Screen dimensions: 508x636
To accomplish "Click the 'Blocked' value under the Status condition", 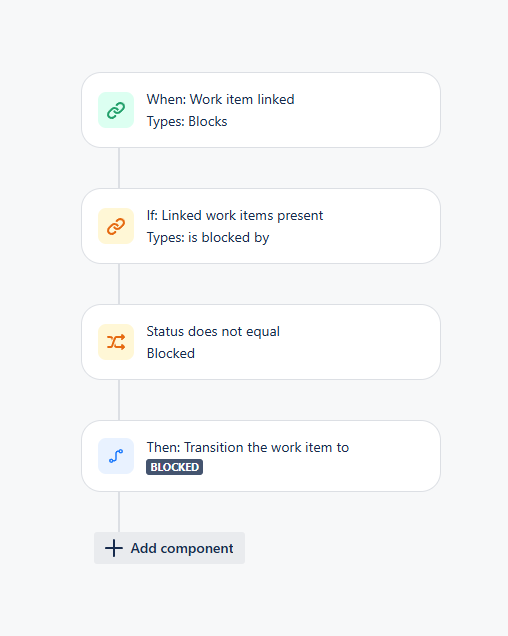I will 171,353.
